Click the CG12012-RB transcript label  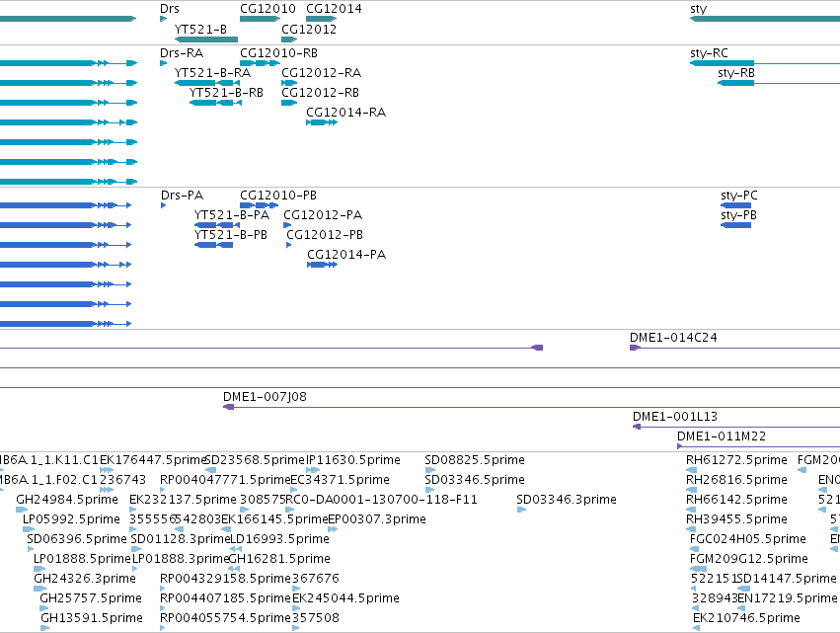coord(321,93)
